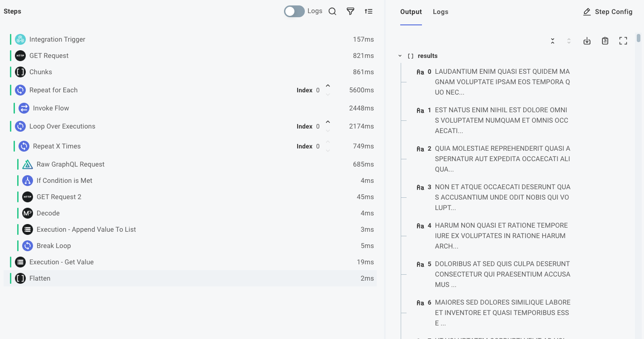Click the sort order icon in Steps header
644x339 pixels.
click(x=369, y=11)
